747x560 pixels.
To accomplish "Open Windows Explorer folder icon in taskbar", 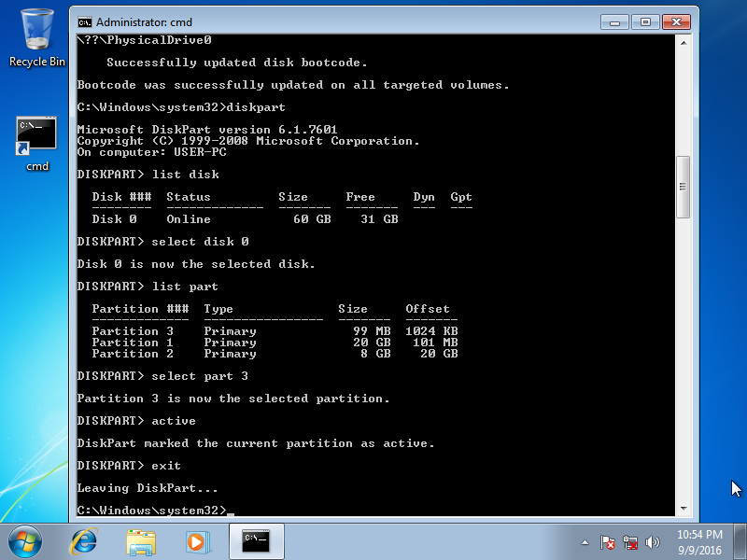I will 141,542.
